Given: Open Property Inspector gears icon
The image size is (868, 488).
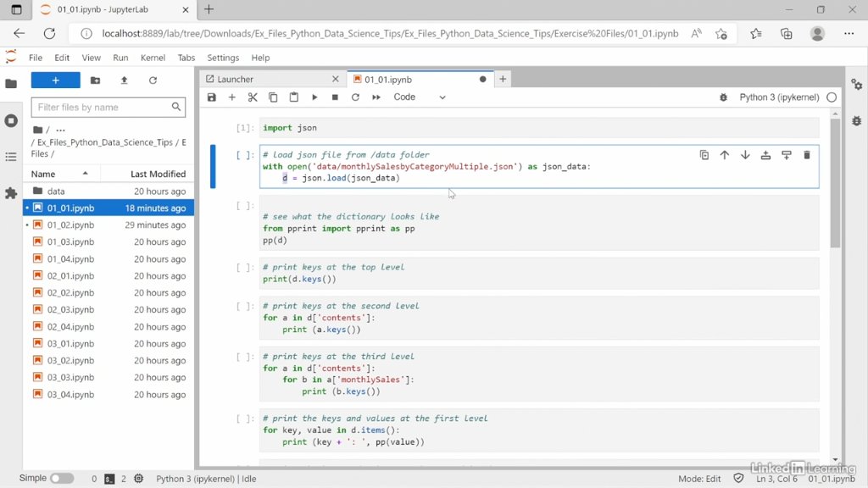Looking at the screenshot, I should (x=856, y=84).
